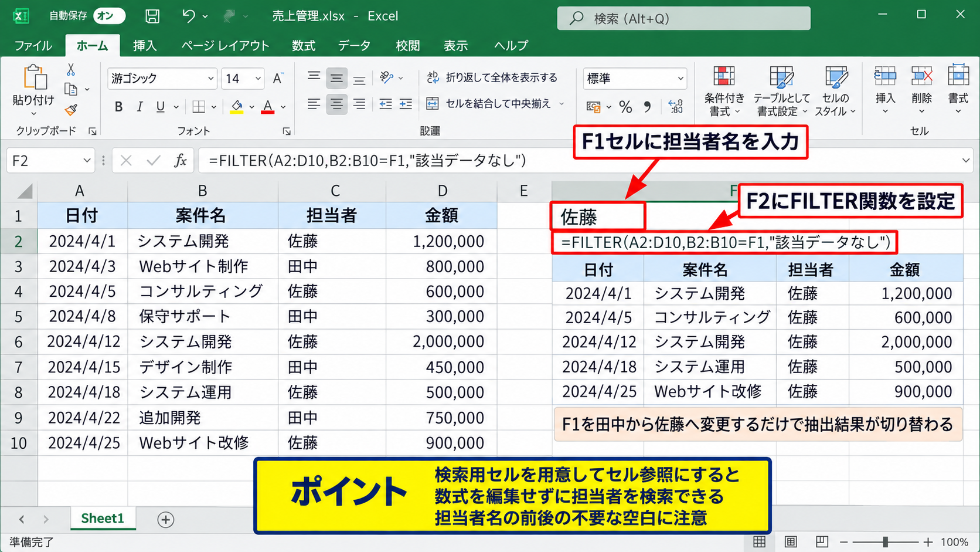Click the search box (検索 Alt+Q)
Viewport: 980px width, 552px height.
tap(684, 18)
